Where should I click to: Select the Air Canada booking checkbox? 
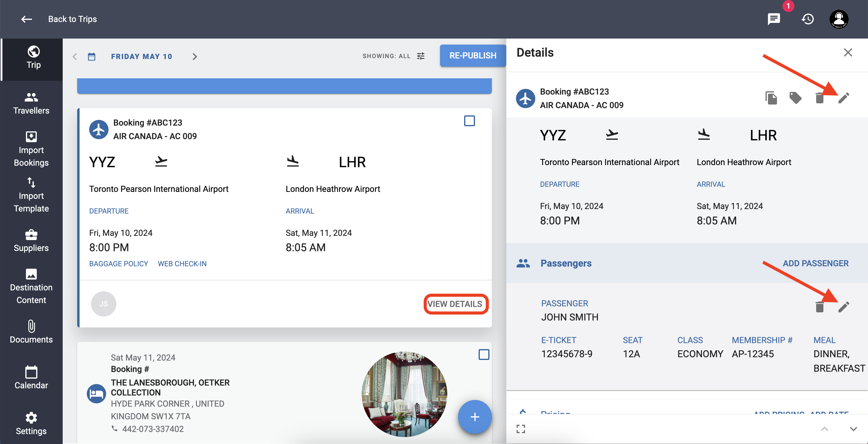(x=469, y=121)
